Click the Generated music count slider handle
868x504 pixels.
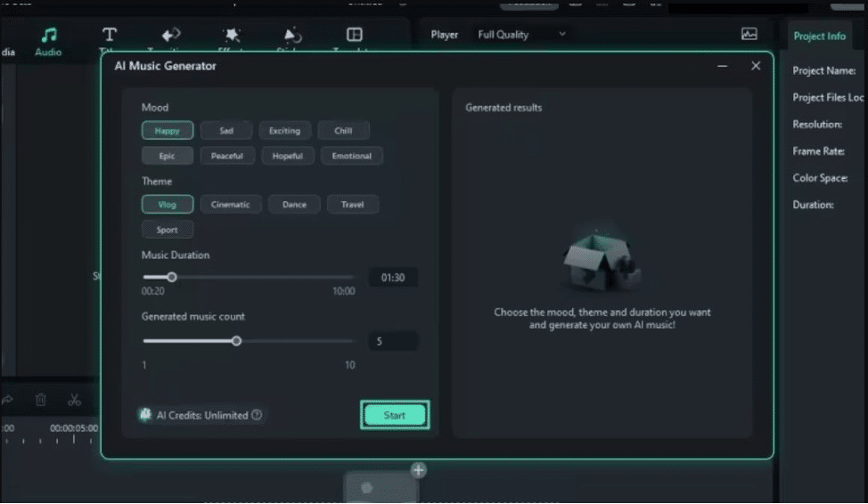(x=236, y=341)
